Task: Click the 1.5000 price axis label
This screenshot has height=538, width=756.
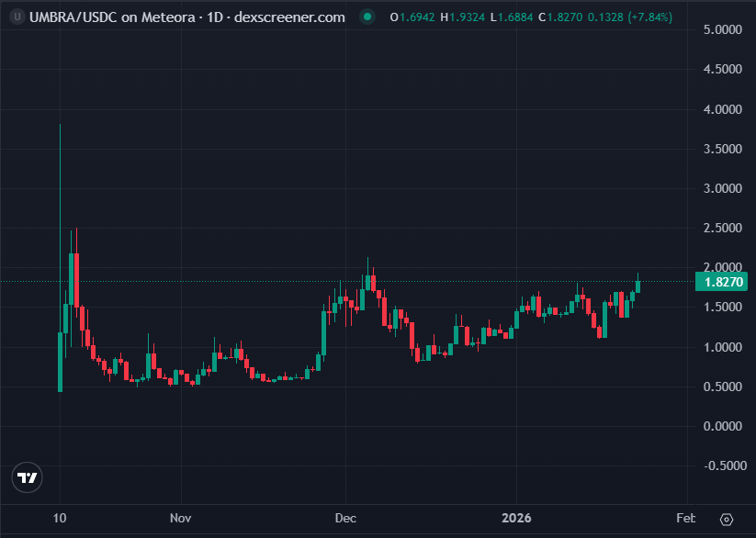Action: coord(723,308)
